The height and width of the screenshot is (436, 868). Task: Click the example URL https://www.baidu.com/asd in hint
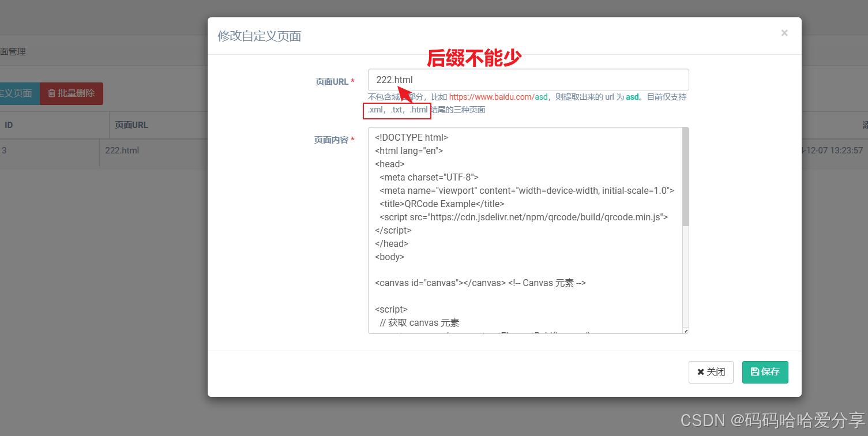tap(498, 97)
